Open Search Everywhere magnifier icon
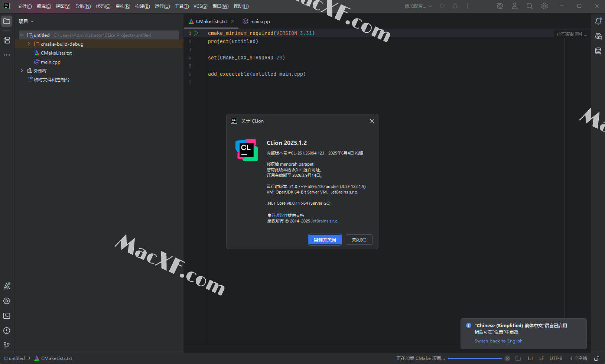The image size is (605, 364). (530, 6)
